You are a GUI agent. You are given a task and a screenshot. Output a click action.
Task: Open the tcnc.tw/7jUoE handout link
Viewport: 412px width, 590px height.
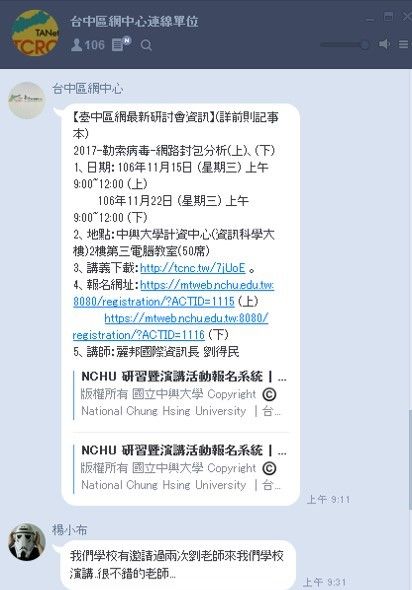(x=192, y=268)
